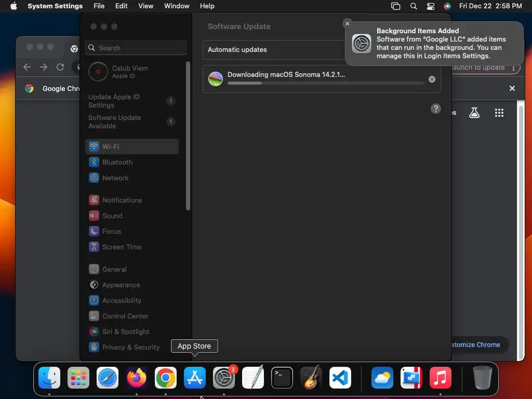Screen dimensions: 532x399
Task: Open the Window menu
Action: click(177, 6)
